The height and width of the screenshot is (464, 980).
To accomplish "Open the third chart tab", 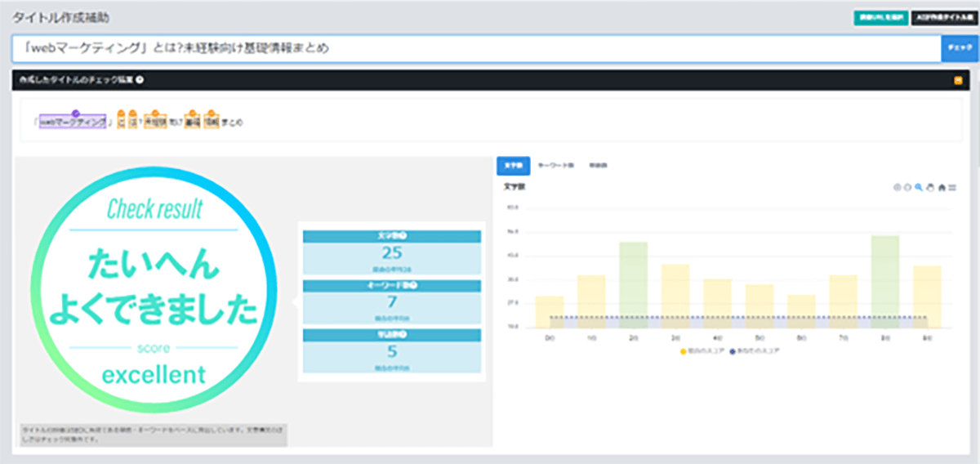I will (598, 165).
